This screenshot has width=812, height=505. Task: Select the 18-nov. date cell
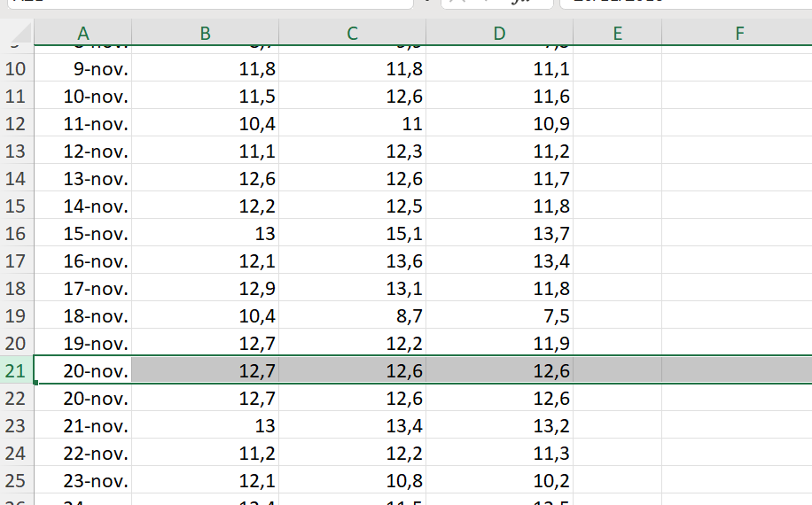pyautogui.click(x=83, y=316)
